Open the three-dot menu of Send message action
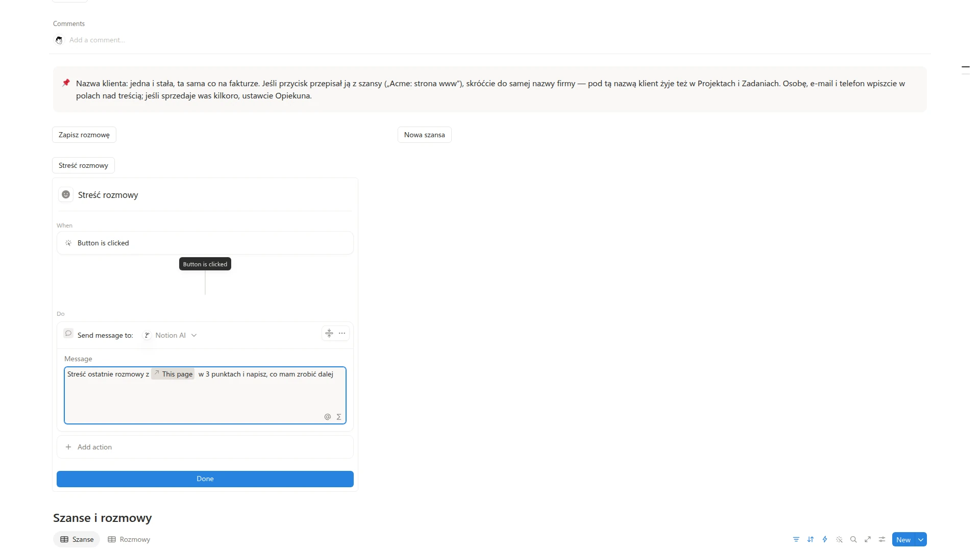Screen dimensions: 980x551 342,333
